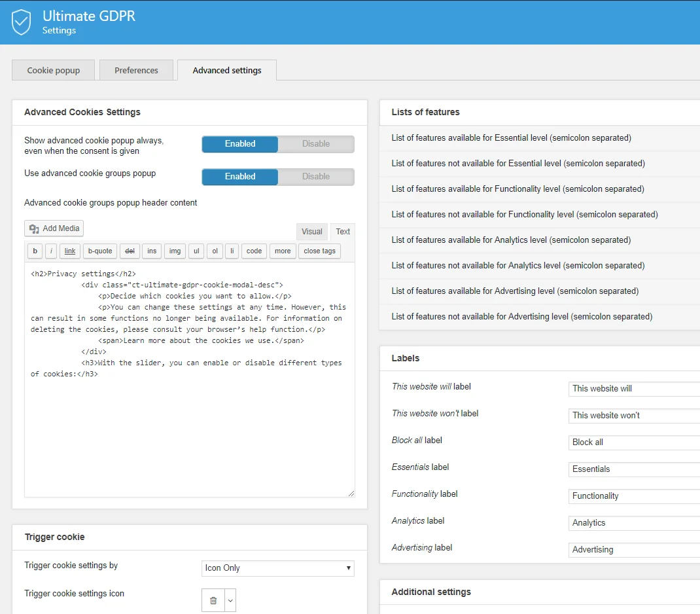Insert strikethrough with the del icon
The width and height of the screenshot is (700, 614).
[x=130, y=251]
